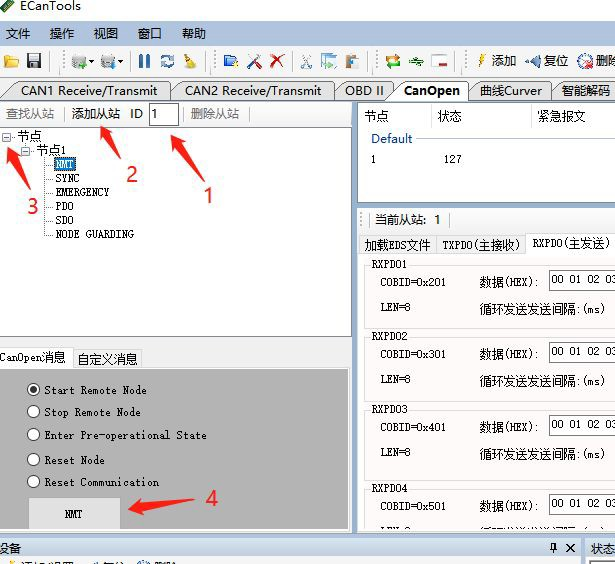Open the dropdown arrow beside first green device icon
This screenshot has height=564, width=615.
pyautogui.click(x=93, y=62)
